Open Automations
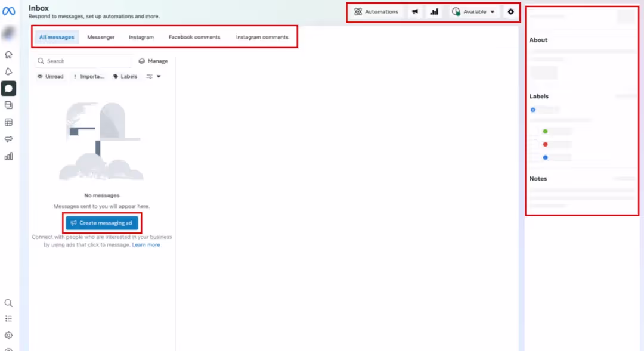The image size is (644, 351). [376, 11]
